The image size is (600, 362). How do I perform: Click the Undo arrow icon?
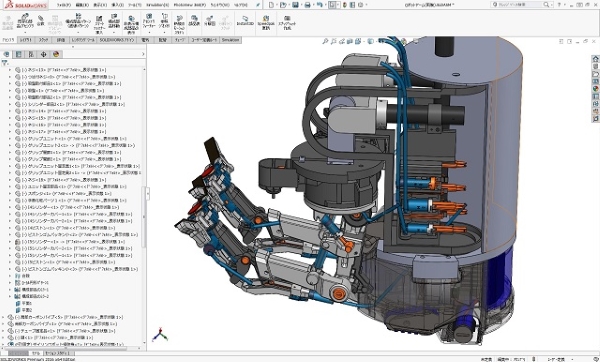pos(319,5)
